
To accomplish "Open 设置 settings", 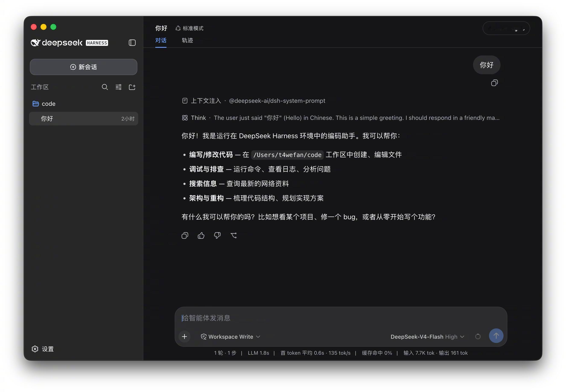I will point(43,349).
